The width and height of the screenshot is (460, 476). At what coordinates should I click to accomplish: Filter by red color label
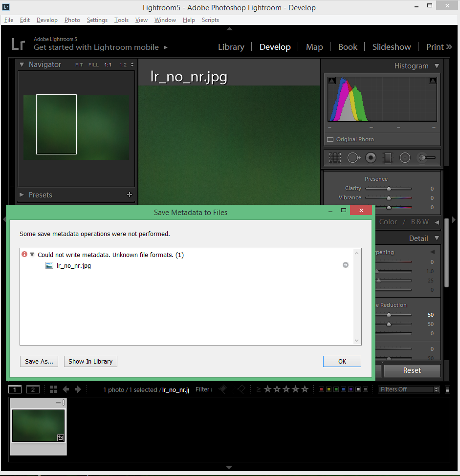(x=321, y=389)
